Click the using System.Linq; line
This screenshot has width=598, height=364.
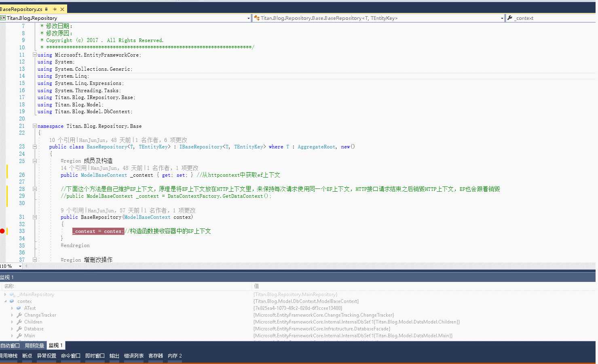click(63, 76)
